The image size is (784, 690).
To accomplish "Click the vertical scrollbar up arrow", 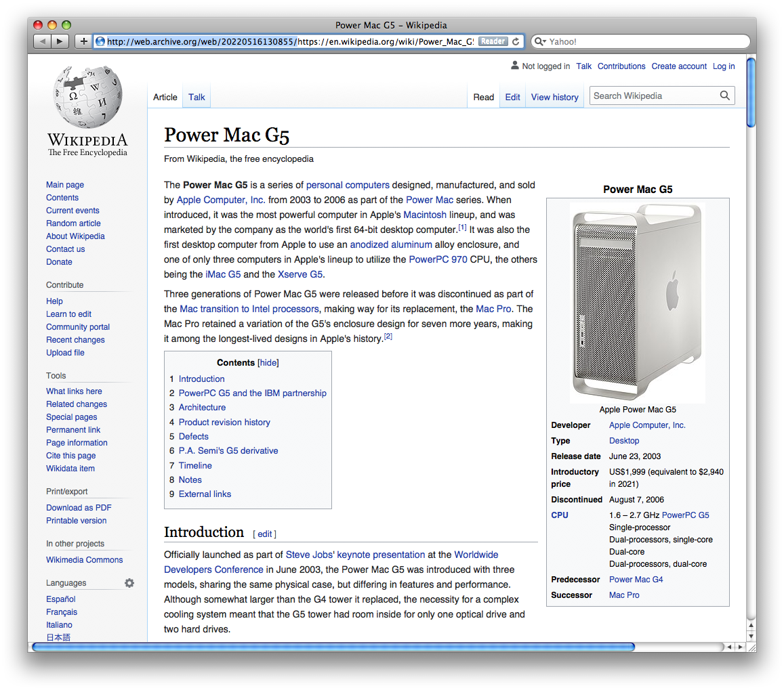I will [751, 625].
